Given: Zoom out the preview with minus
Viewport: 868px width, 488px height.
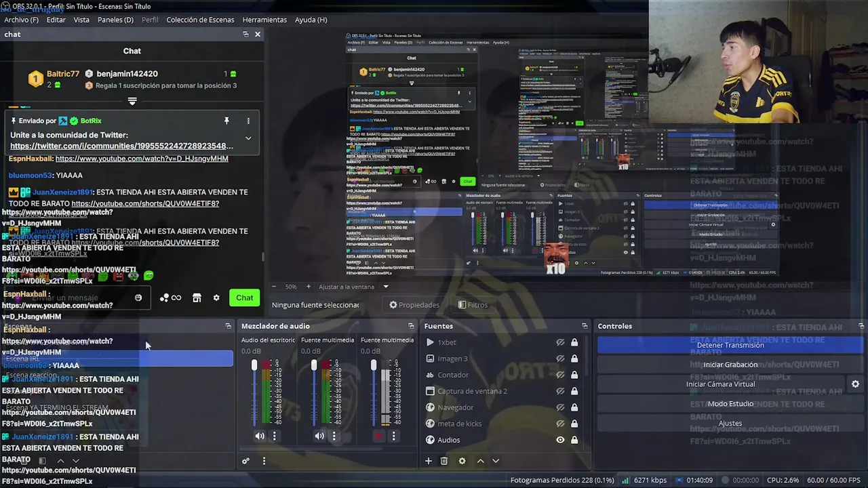Looking at the screenshot, I should 274,287.
